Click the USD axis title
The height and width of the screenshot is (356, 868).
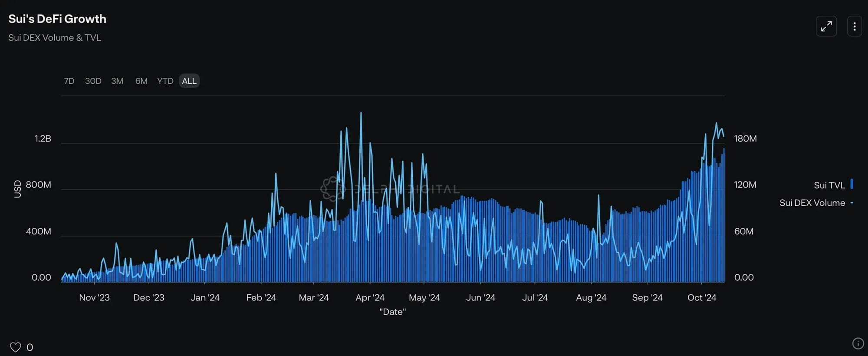coord(17,189)
